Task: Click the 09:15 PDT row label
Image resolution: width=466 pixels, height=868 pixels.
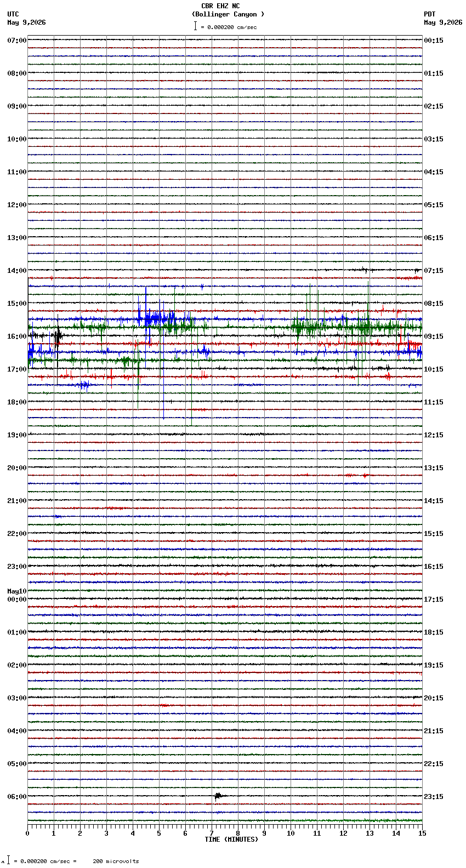Action: [x=434, y=336]
